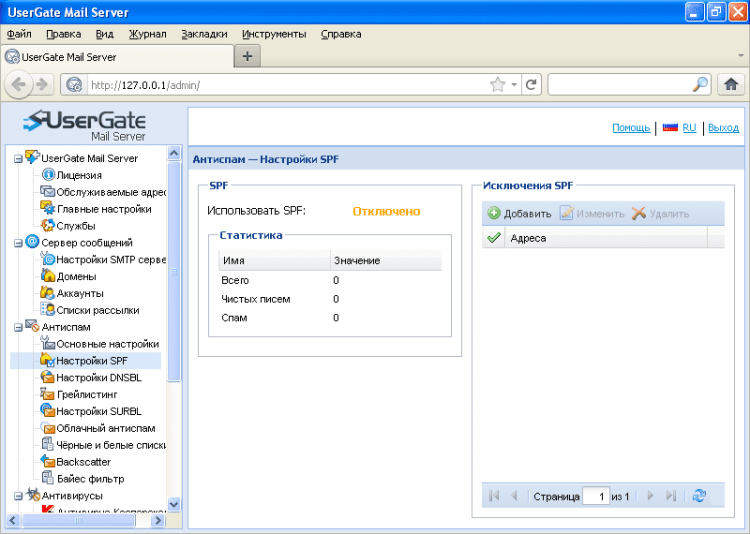
Task: Click the Обслуживаемые адреса envelope icon
Action: coord(47,192)
